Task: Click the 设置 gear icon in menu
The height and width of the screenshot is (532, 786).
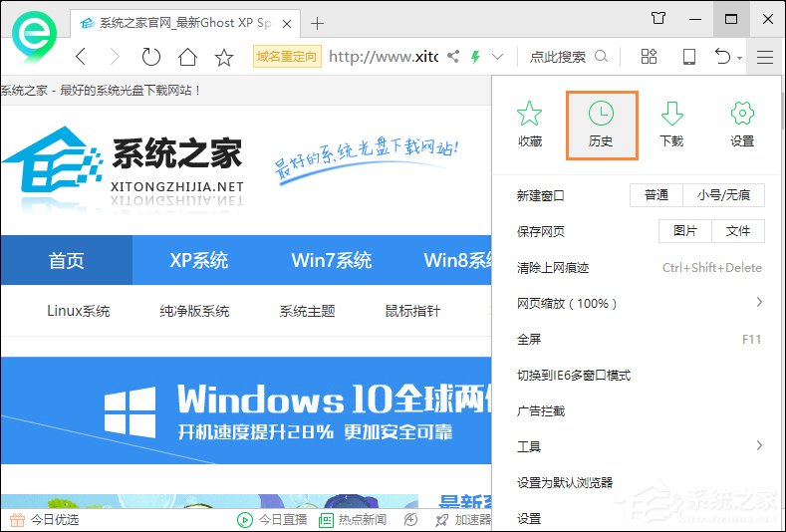Action: click(x=742, y=124)
